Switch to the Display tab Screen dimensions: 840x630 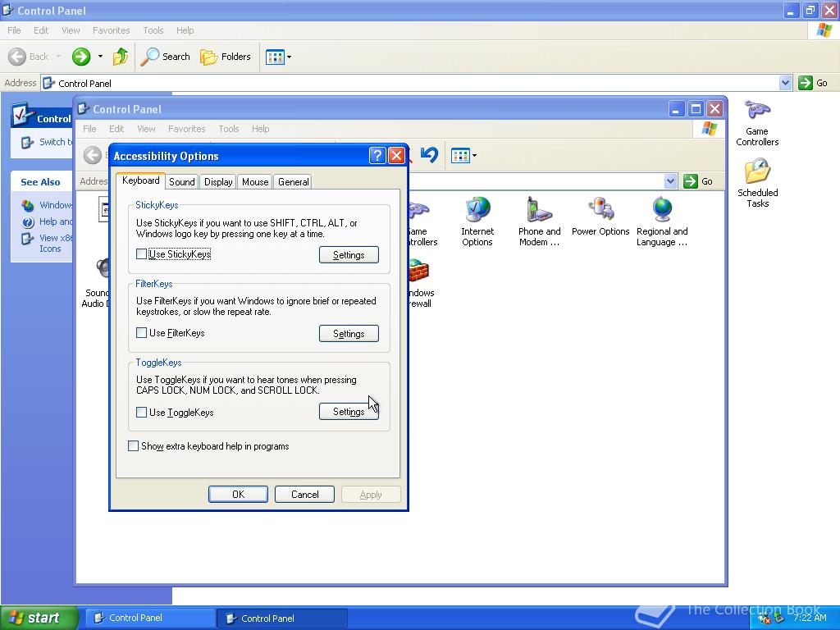[x=218, y=181]
